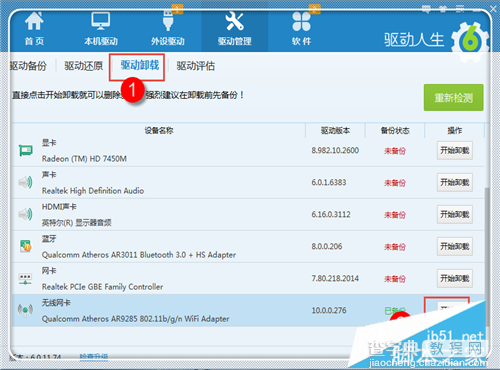Viewport: 500px width, 370px height.
Task: Click the 设备名称 column header
Action: click(159, 130)
